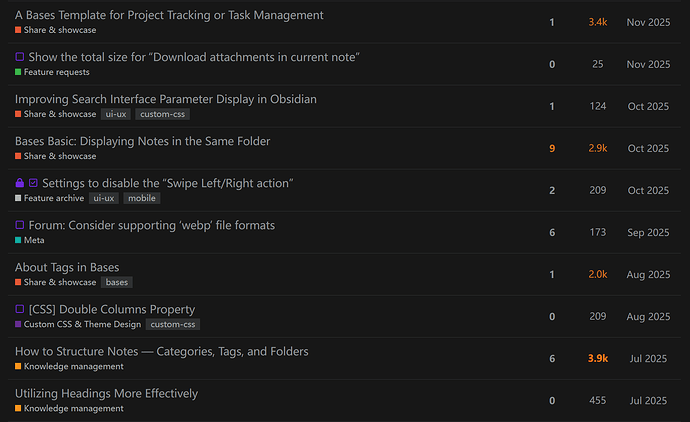
Task: Click the teal square beside the Meta category
Action: 18,240
